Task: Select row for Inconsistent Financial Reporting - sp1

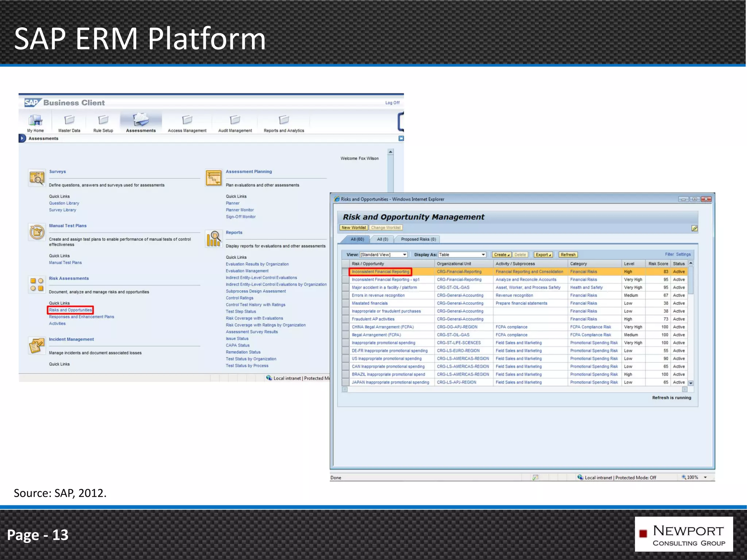Action: (345, 280)
